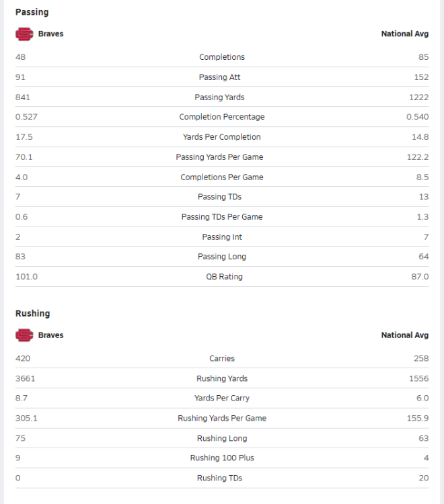This screenshot has height=504, width=444.
Task: Select the Completion Percentage row label
Action: click(222, 117)
